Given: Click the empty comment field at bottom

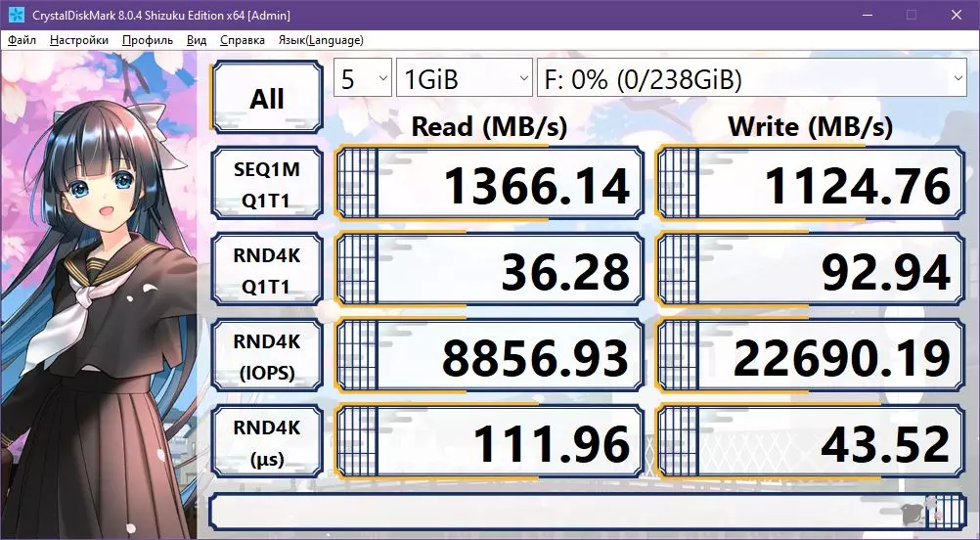Looking at the screenshot, I should pyautogui.click(x=588, y=512).
